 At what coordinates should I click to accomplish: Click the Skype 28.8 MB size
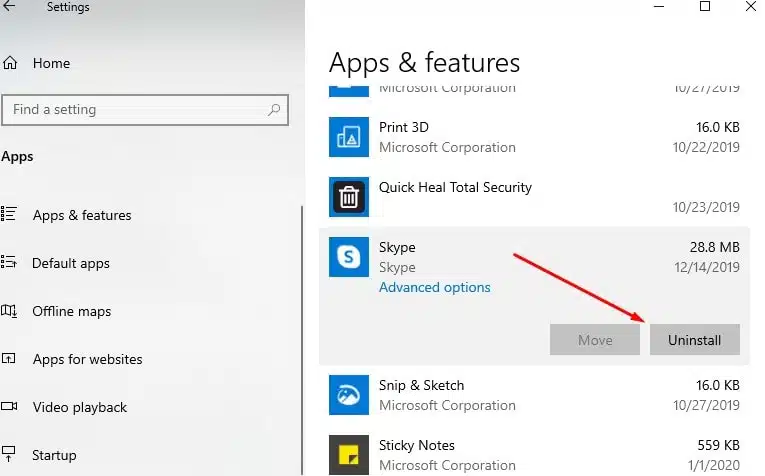click(x=714, y=247)
